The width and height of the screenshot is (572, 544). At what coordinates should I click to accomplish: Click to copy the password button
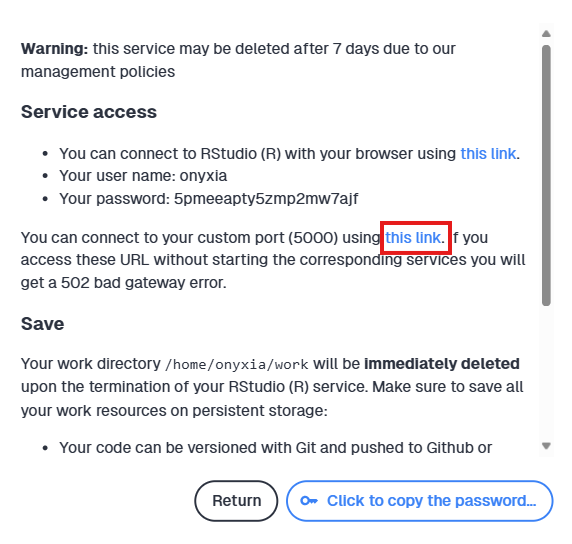pos(420,501)
